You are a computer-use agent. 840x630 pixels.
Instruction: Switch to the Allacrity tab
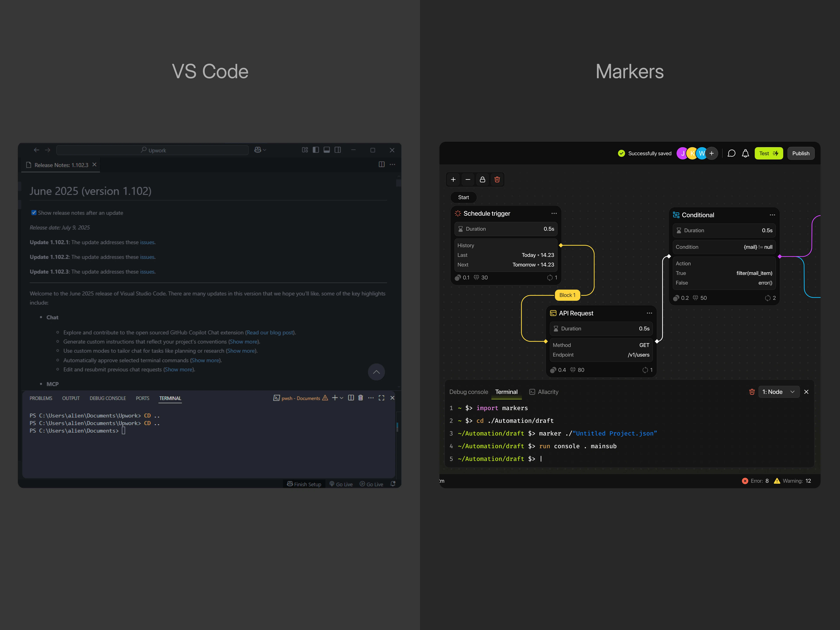544,392
